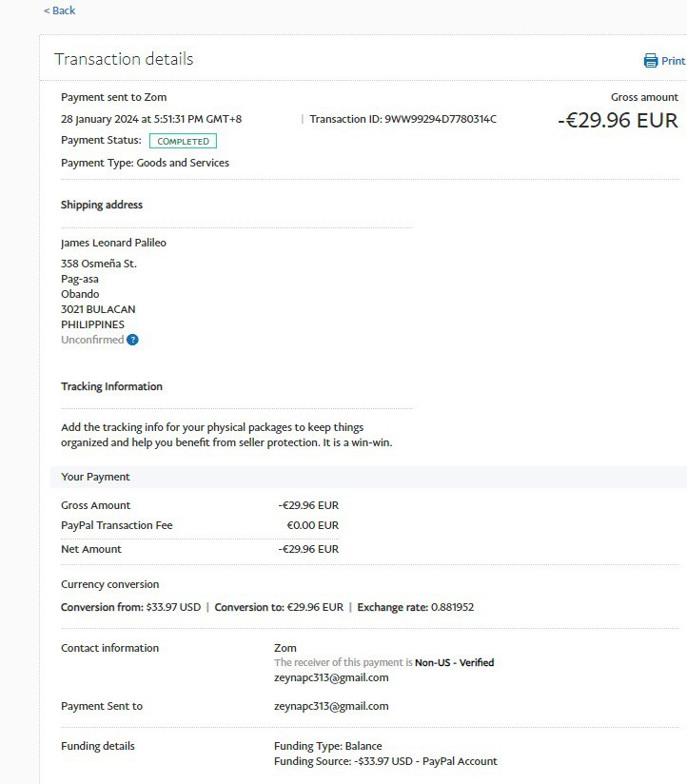
Task: Click the Transaction details heading
Action: 124,59
